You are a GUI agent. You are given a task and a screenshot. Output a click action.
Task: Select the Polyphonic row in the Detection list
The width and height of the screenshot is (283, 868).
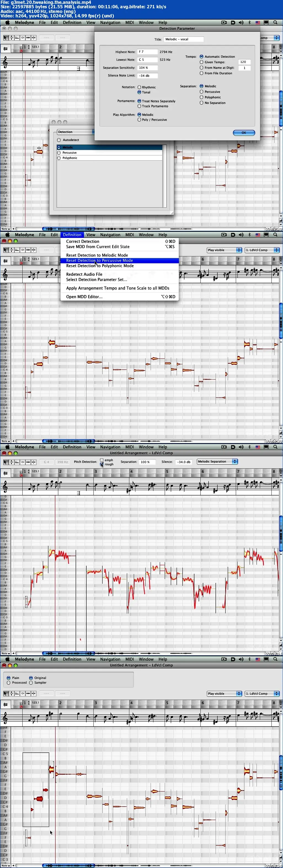coord(110,158)
